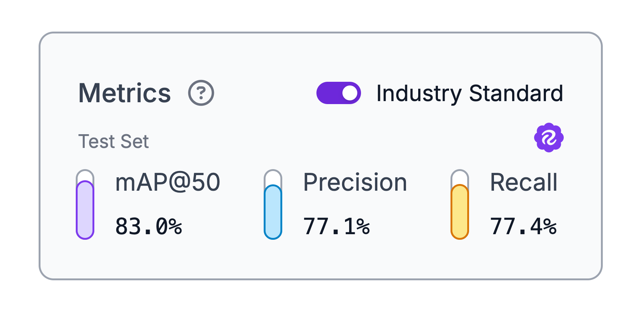
Task: Click the Industry Standard label text
Action: point(469,93)
